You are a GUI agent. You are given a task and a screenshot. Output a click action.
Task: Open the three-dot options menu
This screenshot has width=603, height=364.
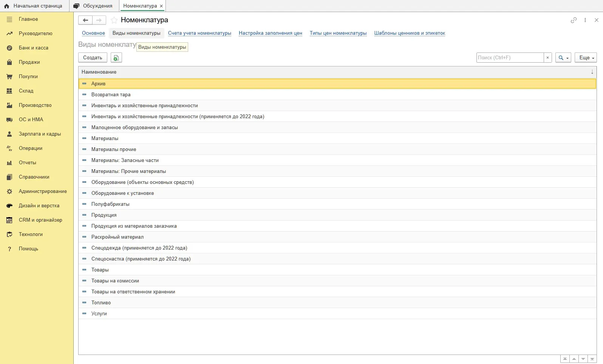click(x=585, y=20)
